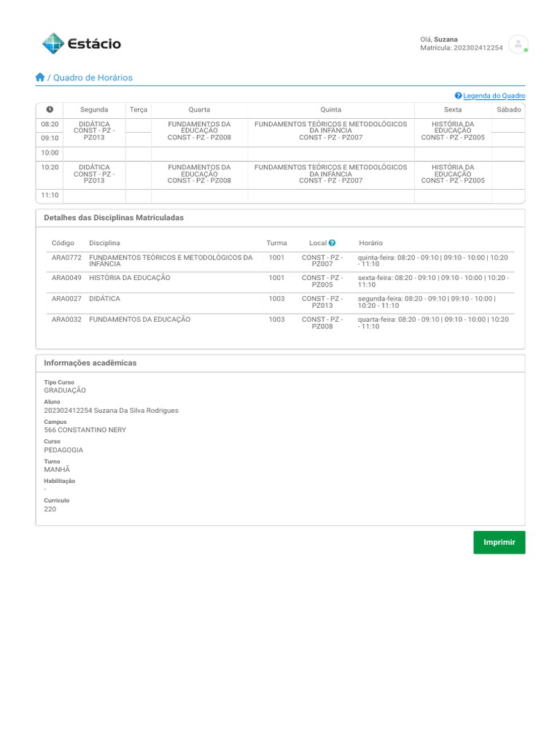Click the quarta-feira schedule text
The width and height of the screenshot is (560, 747).
click(x=433, y=323)
